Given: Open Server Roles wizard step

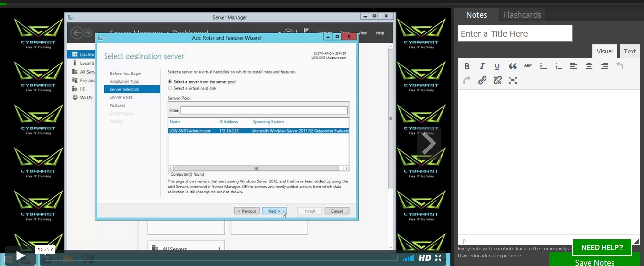Looking at the screenshot, I should pos(121,97).
